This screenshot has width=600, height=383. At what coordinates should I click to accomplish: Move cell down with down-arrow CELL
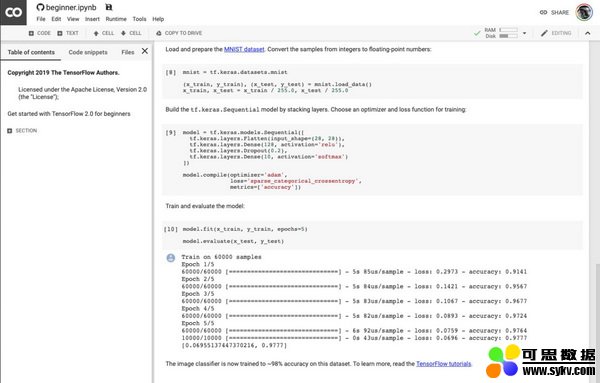(131, 33)
